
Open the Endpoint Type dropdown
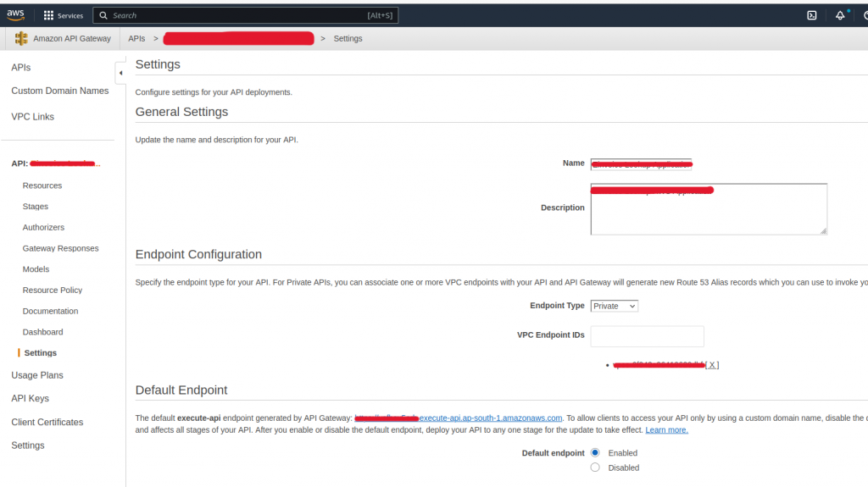click(614, 306)
